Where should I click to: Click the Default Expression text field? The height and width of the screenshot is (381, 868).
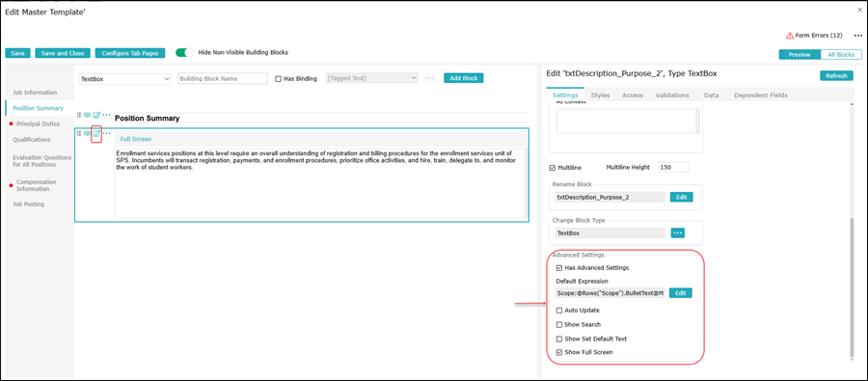610,293
